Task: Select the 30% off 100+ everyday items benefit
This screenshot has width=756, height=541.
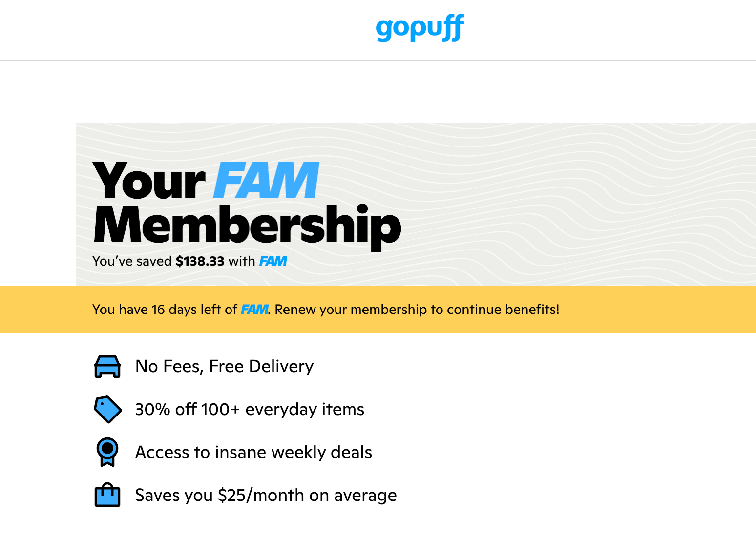Action: tap(250, 409)
